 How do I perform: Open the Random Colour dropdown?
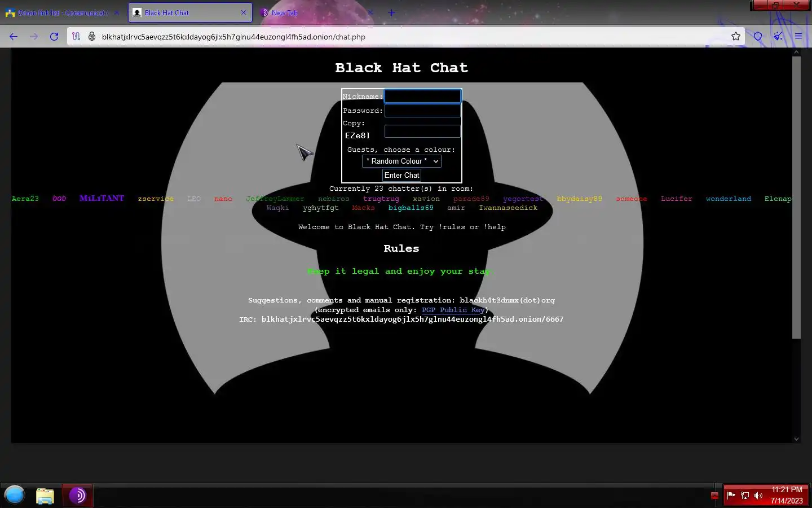point(401,161)
